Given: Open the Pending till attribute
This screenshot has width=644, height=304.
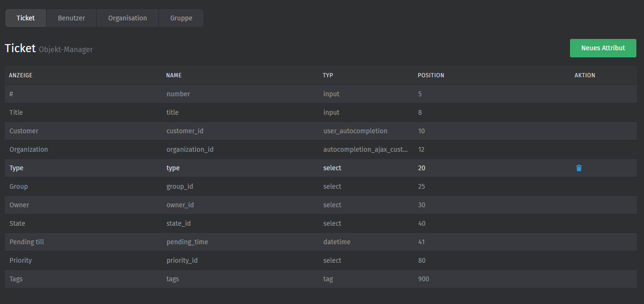Looking at the screenshot, I should [x=321, y=242].
